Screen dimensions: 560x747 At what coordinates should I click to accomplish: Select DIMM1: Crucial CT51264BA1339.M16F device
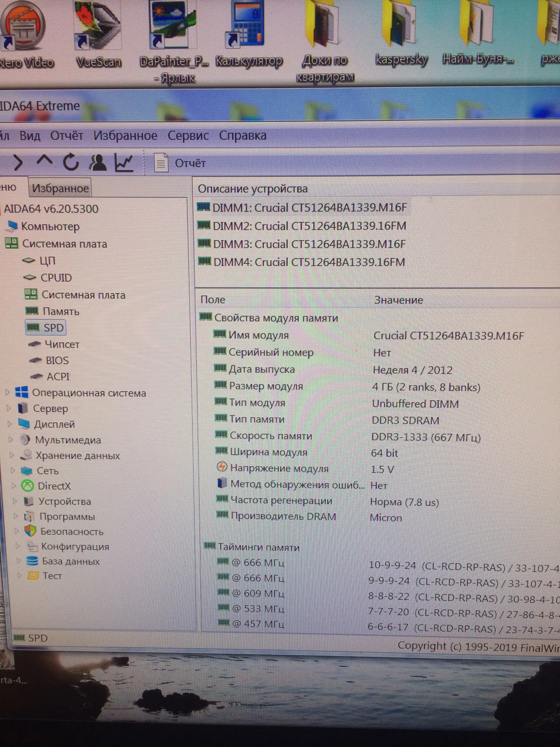[302, 208]
